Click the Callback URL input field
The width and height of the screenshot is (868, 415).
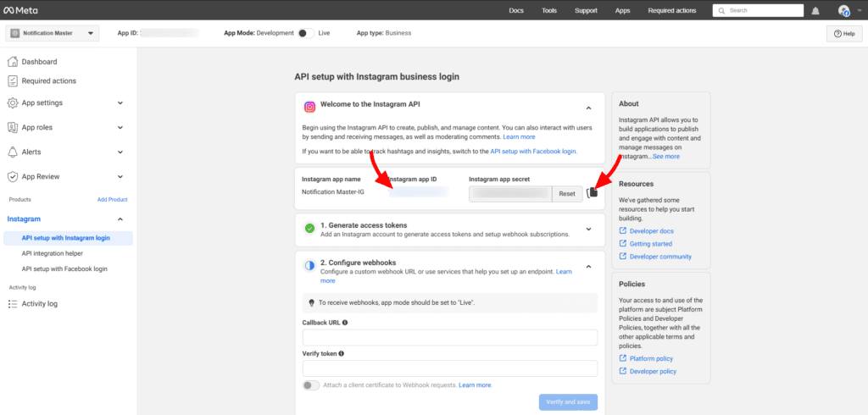pos(450,338)
